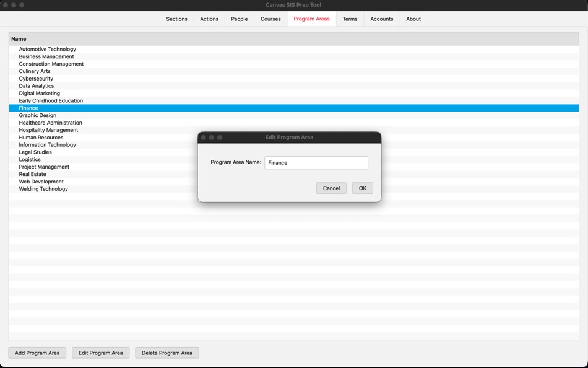588x368 pixels.
Task: Select Culinary Arts program area
Action: click(33, 71)
